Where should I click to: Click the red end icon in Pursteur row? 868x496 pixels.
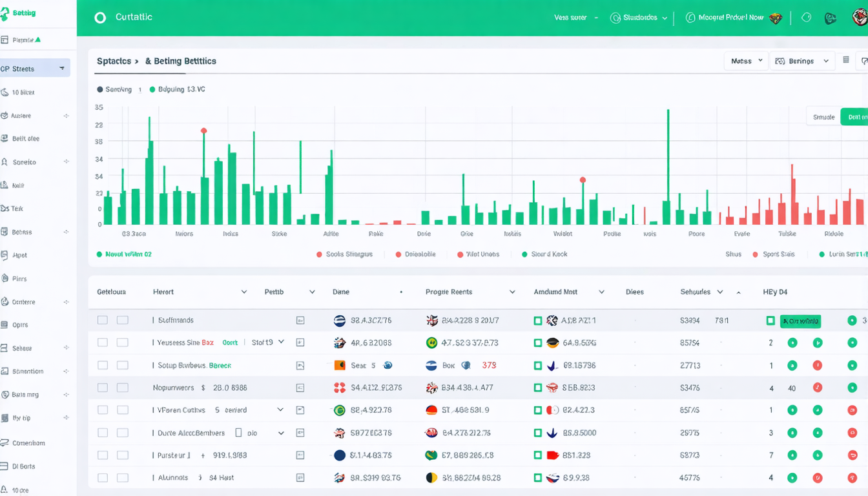(x=852, y=455)
